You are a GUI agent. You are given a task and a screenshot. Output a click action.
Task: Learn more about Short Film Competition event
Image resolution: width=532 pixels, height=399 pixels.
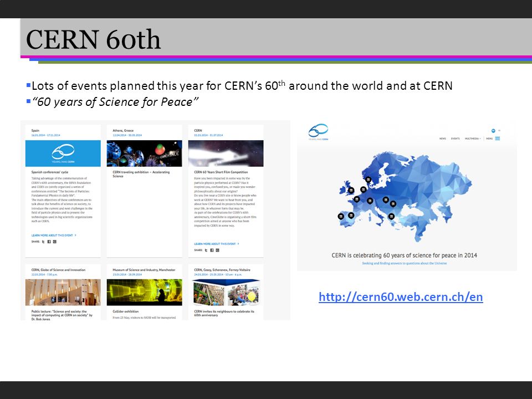[217, 244]
